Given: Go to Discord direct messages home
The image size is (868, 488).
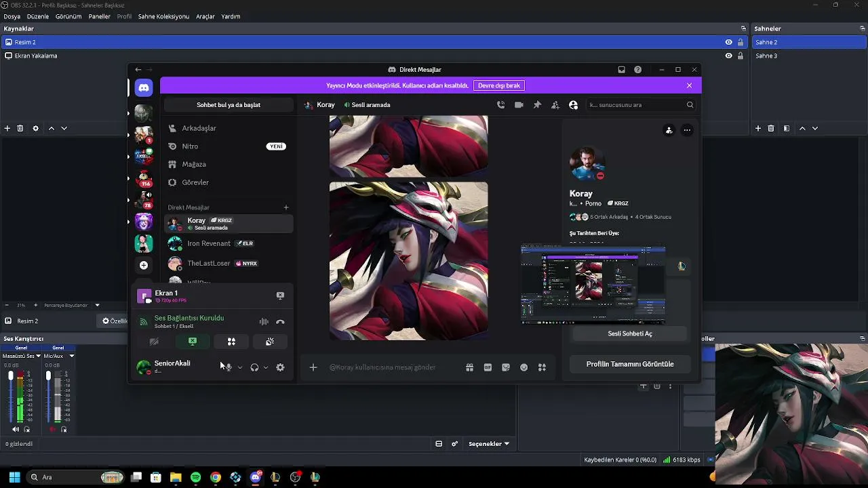Looking at the screenshot, I should coord(144,87).
